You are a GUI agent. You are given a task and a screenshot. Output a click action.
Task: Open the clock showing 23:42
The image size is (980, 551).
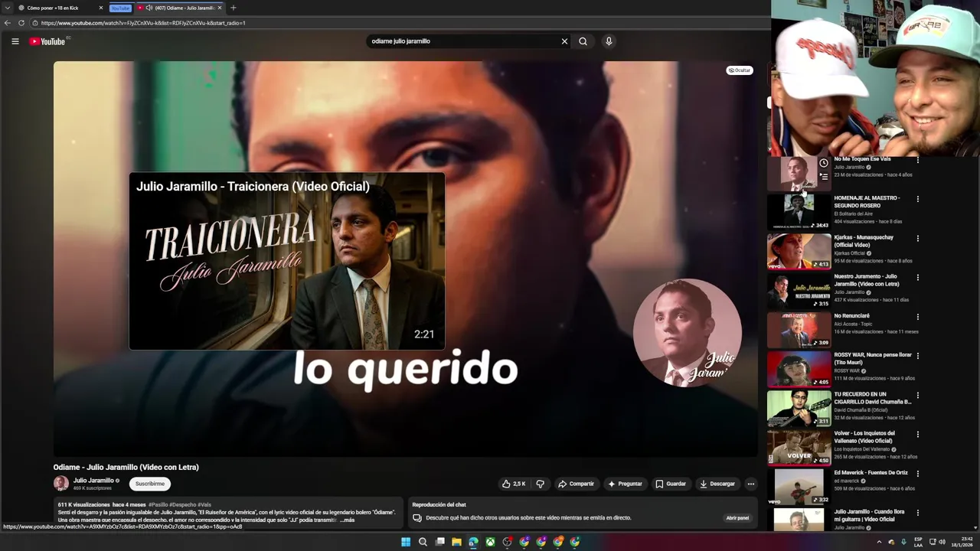click(962, 542)
